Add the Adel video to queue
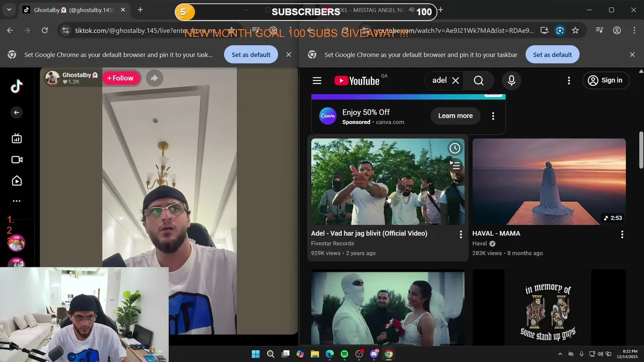 pos(455,165)
